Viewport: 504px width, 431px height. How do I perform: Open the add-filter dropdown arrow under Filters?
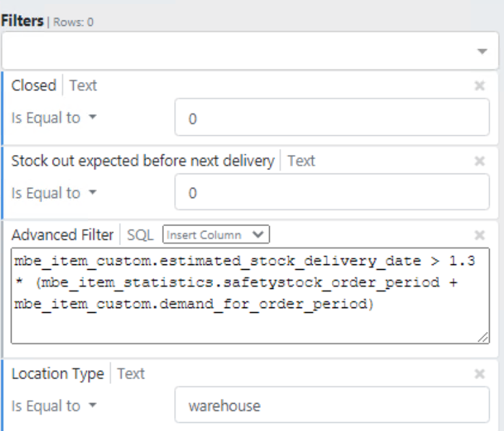(482, 52)
